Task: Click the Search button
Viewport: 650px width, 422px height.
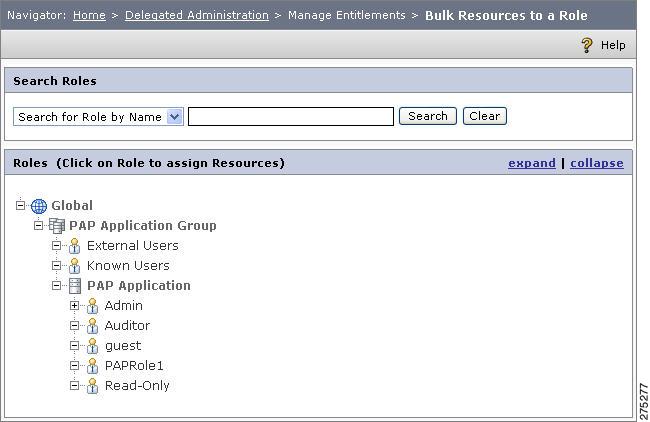Action: 428,116
